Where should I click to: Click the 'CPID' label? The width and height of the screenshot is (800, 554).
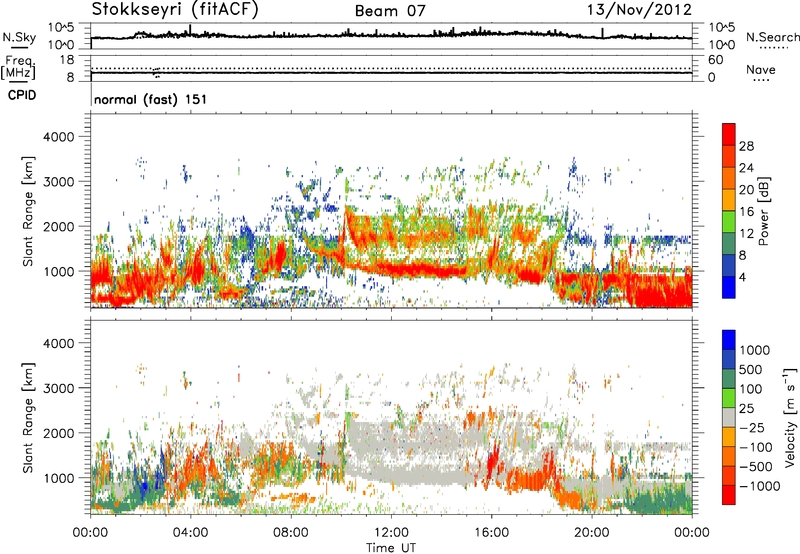coord(22,95)
